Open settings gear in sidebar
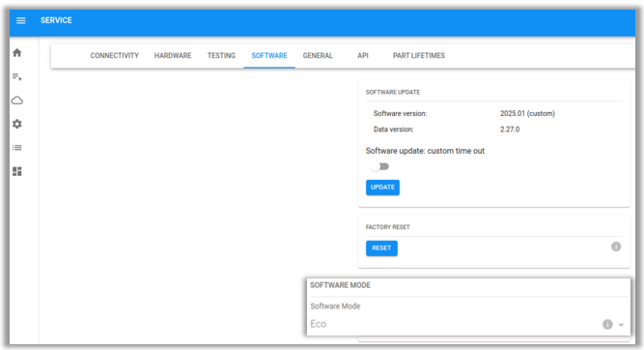This screenshot has height=350, width=644. [x=17, y=124]
